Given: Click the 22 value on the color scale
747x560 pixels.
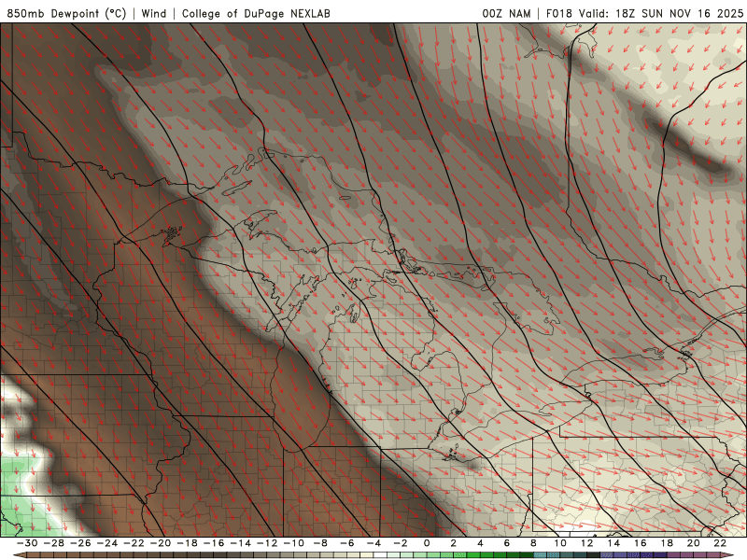Looking at the screenshot, I should pos(720,543).
